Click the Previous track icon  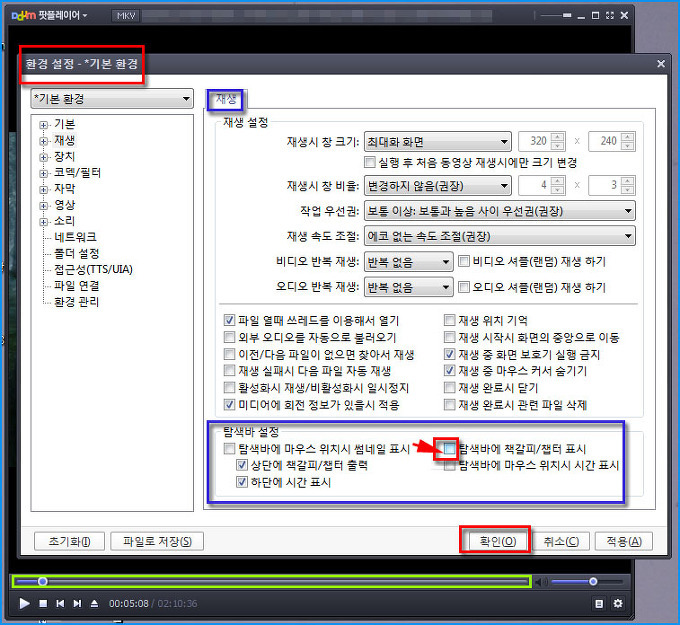pyautogui.click(x=60, y=603)
